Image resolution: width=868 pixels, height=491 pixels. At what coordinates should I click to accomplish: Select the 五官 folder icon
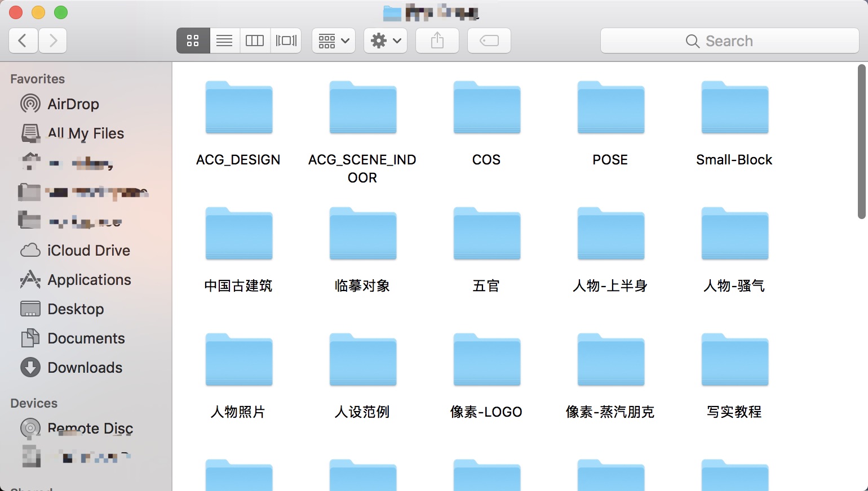pos(487,234)
